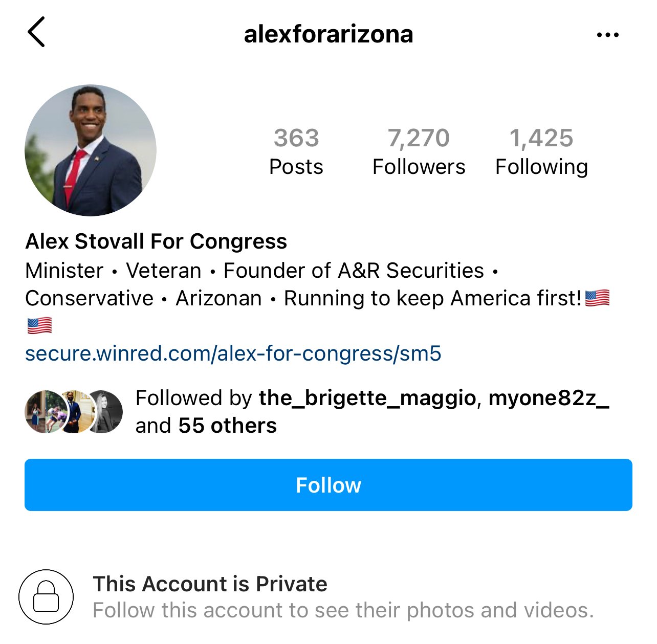The height and width of the screenshot is (644, 657).
Task: View the 363 Posts count
Action: (296, 152)
